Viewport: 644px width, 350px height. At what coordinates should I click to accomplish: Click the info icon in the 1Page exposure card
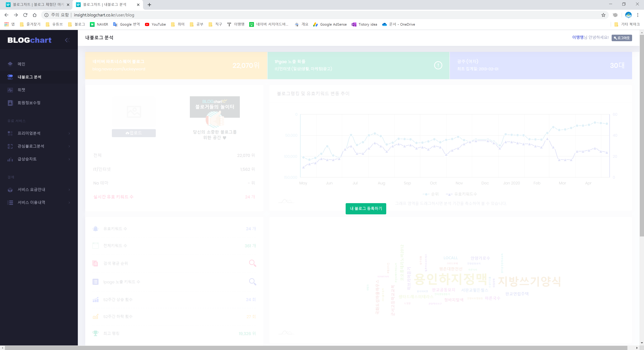click(438, 65)
